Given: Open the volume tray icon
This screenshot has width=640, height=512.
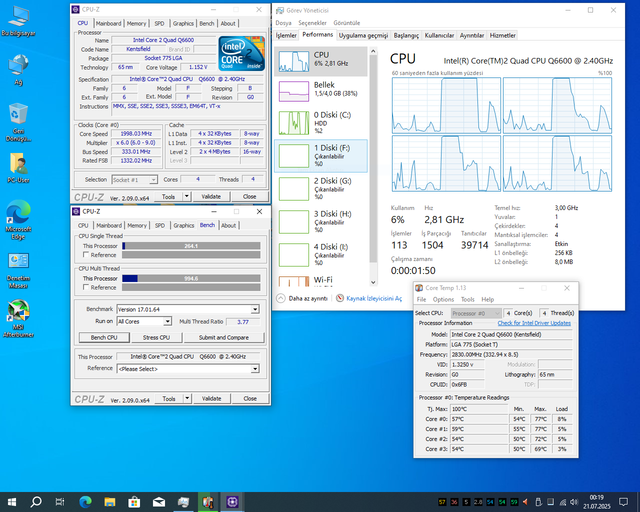Looking at the screenshot, I should tap(574, 502).
